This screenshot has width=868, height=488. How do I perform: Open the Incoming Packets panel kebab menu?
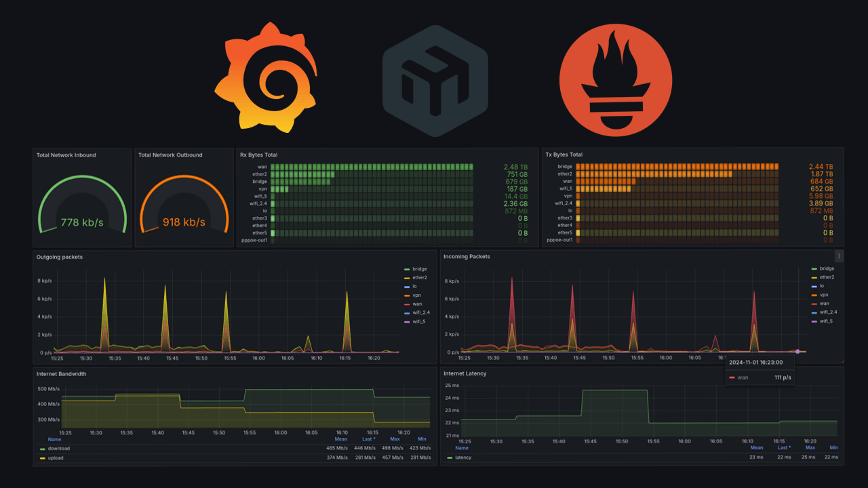[839, 256]
